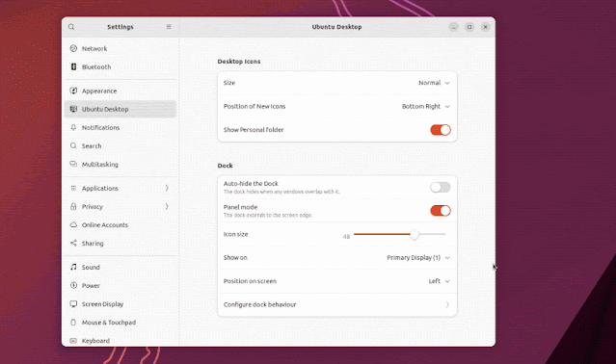Open Notifications settings panel
The width and height of the screenshot is (616, 364).
pos(121,127)
